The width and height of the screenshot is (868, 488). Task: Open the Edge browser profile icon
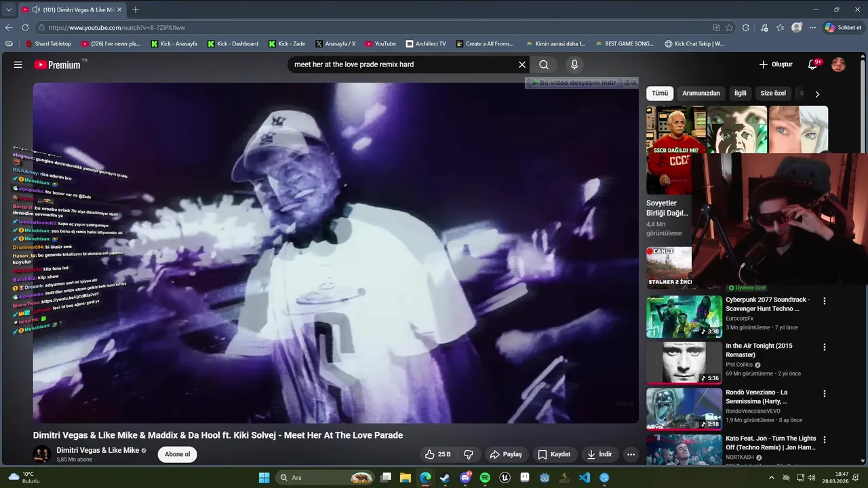point(797,28)
